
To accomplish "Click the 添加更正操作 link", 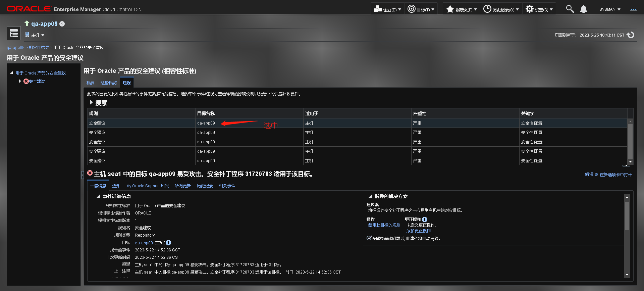I will [x=419, y=231].
